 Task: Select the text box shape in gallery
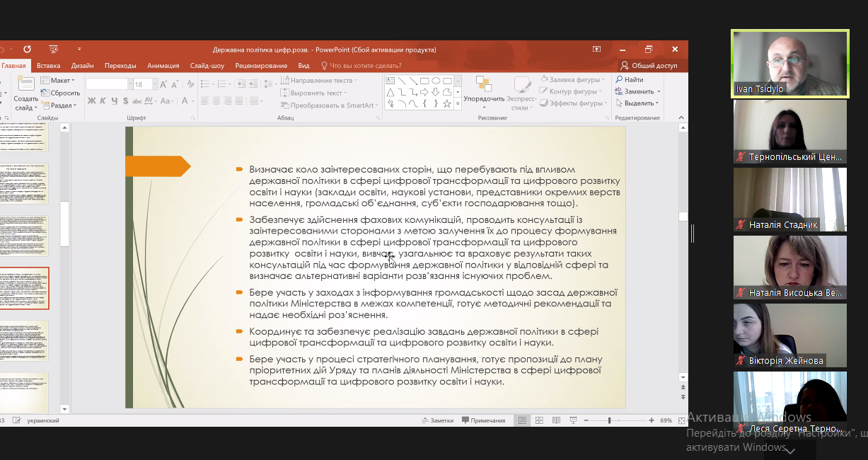(390, 81)
